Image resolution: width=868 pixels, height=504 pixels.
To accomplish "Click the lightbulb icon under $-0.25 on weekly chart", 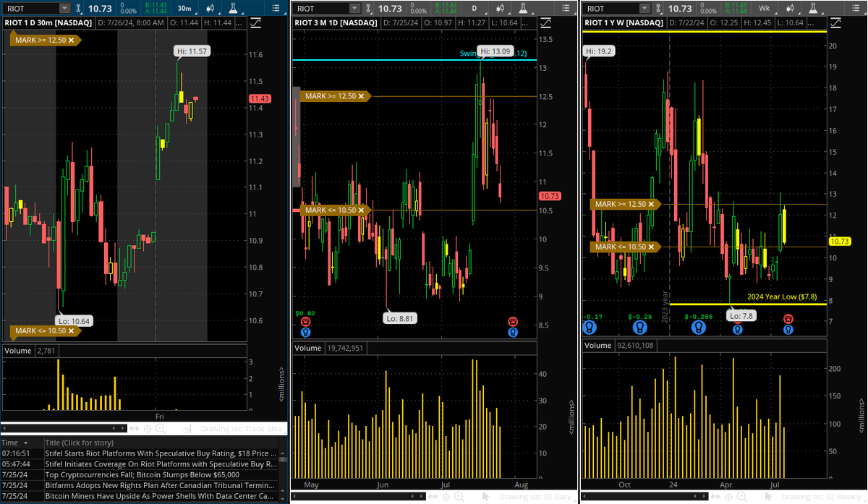I will coord(642,328).
